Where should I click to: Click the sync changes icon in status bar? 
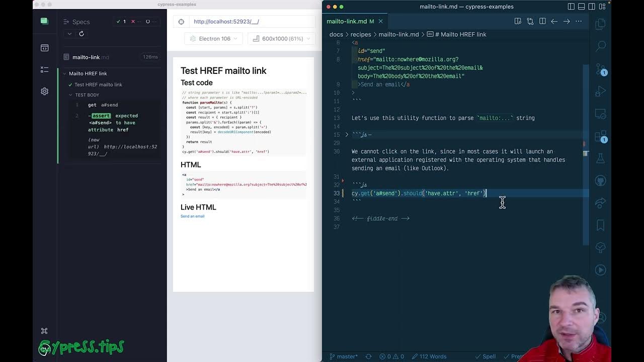[368, 356]
